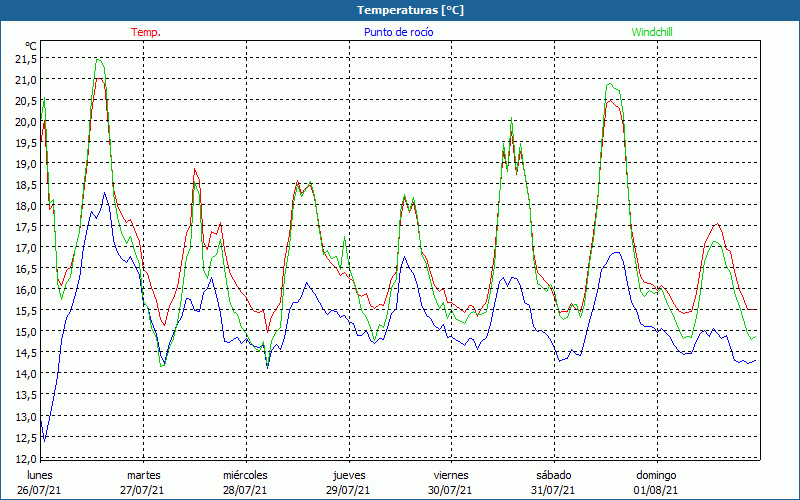
Task: Click the '°C' axis unit label
Action: (x=31, y=47)
